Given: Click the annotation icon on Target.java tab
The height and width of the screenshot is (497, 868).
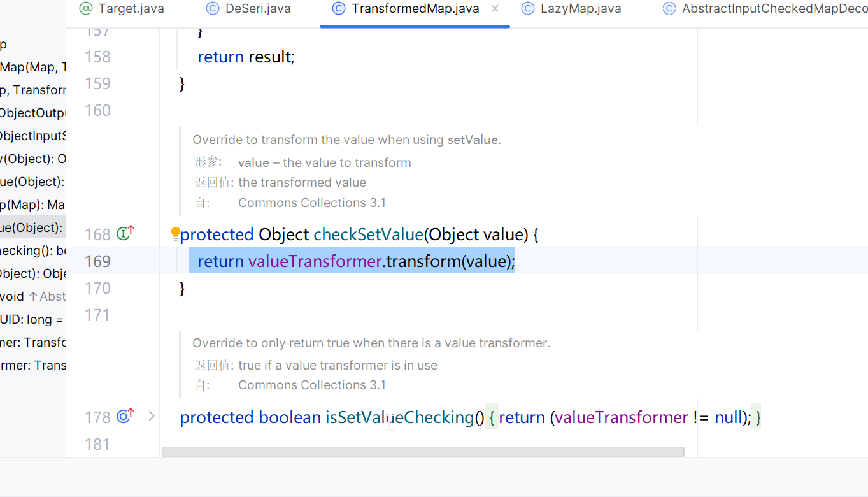Looking at the screenshot, I should [x=85, y=9].
